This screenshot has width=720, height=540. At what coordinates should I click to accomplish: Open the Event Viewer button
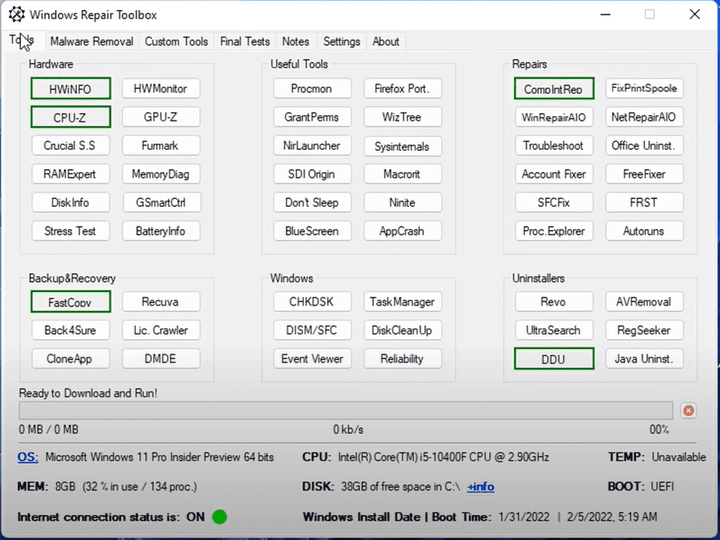pos(311,359)
